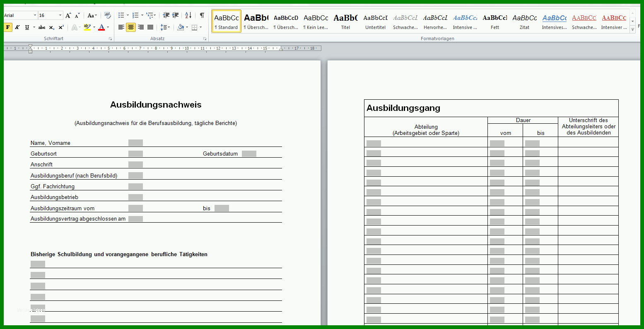Image resolution: width=644 pixels, height=329 pixels.
Task: Open underline style dropdown arrow
Action: tap(34, 27)
